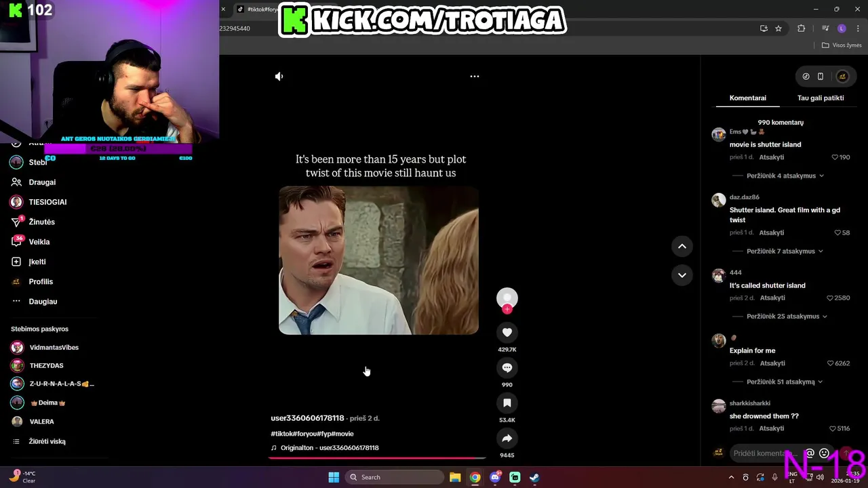This screenshot has height=488, width=868.
Task: Open Profilis in the sidebar
Action: pyautogui.click(x=42, y=281)
